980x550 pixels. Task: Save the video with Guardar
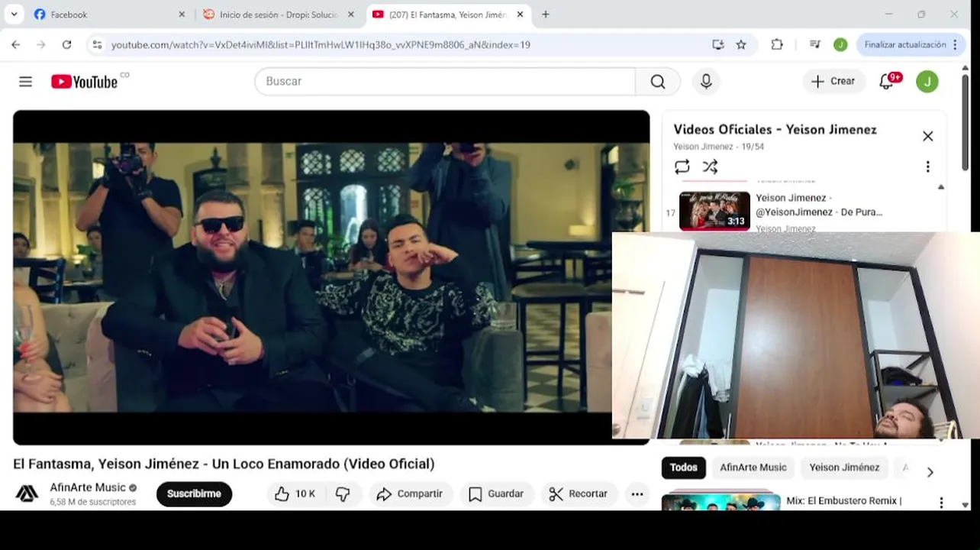[x=496, y=494]
